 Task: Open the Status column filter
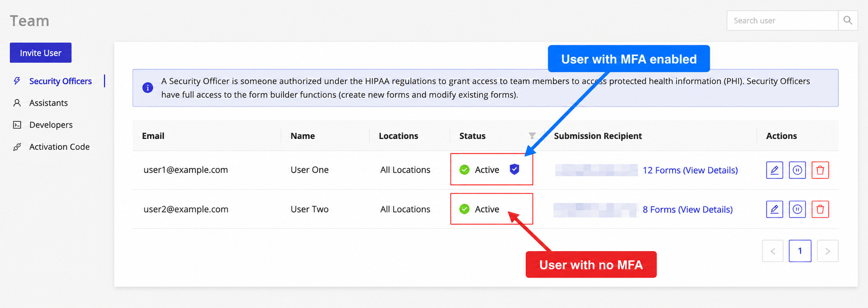pos(532,136)
